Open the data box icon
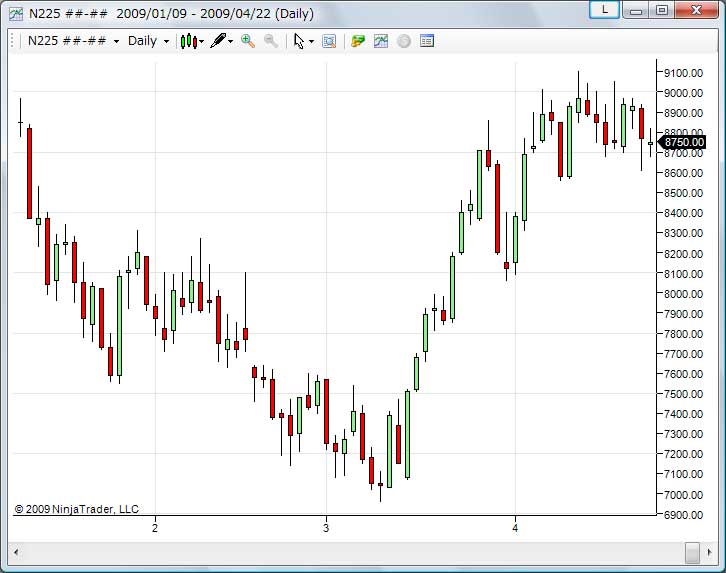The image size is (726, 573). pos(329,41)
